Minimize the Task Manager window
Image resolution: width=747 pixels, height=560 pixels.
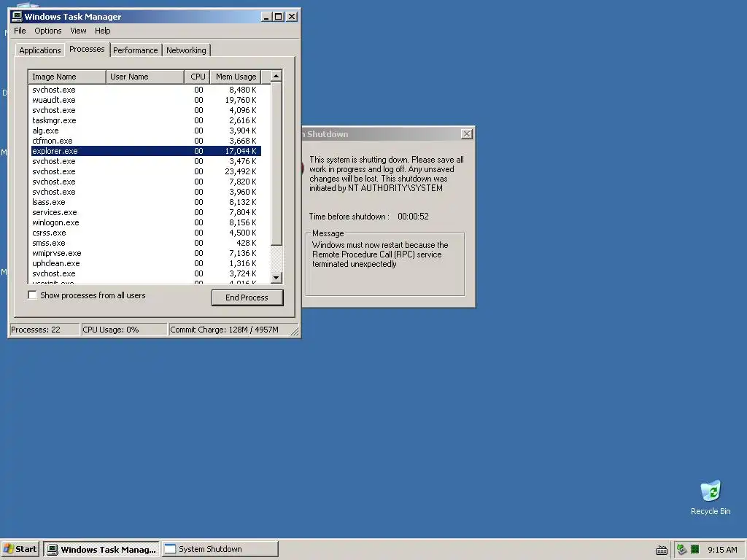click(x=267, y=17)
